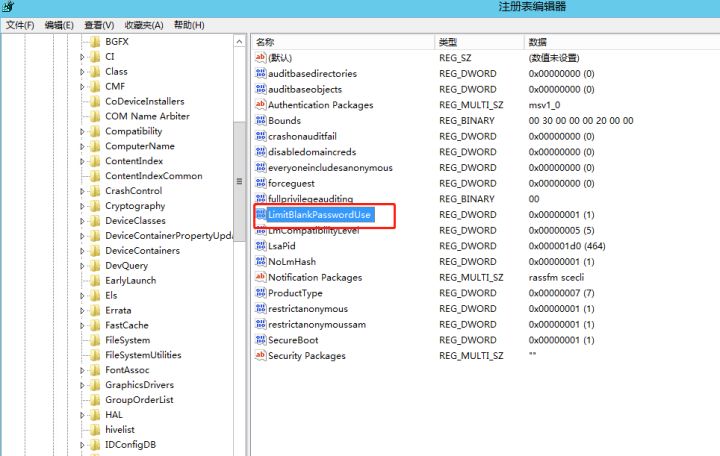Expand the CI tree node

pyautogui.click(x=82, y=57)
